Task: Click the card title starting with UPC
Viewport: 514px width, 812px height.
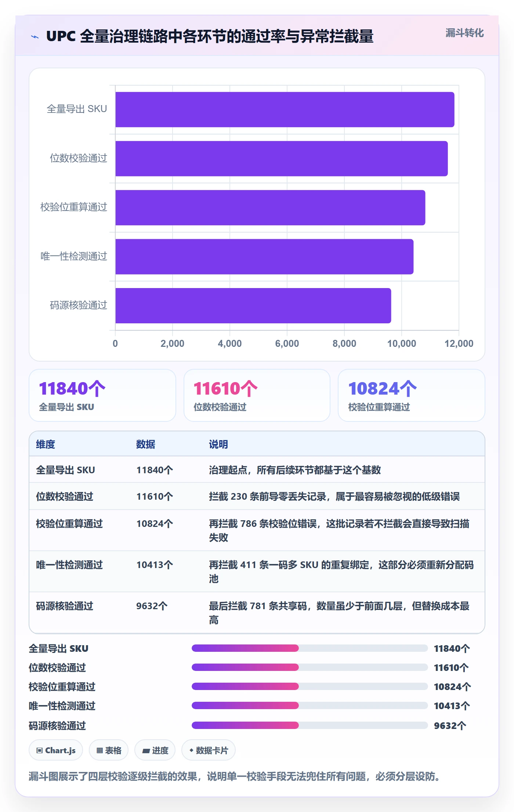Action: pos(210,36)
